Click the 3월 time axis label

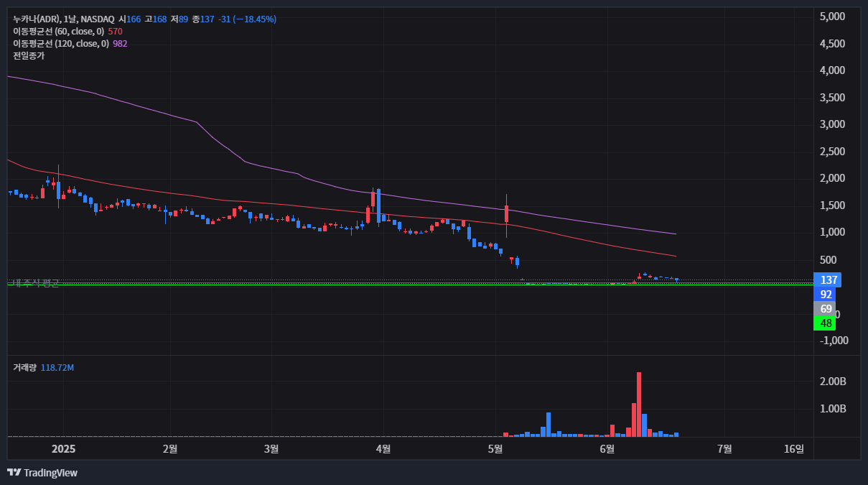pos(271,449)
